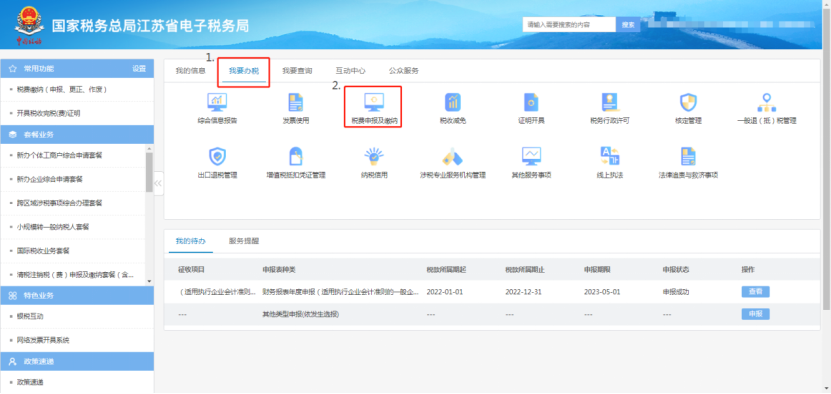Click sidebar list scroll-down arrow
The image size is (831, 394).
coord(149,282)
